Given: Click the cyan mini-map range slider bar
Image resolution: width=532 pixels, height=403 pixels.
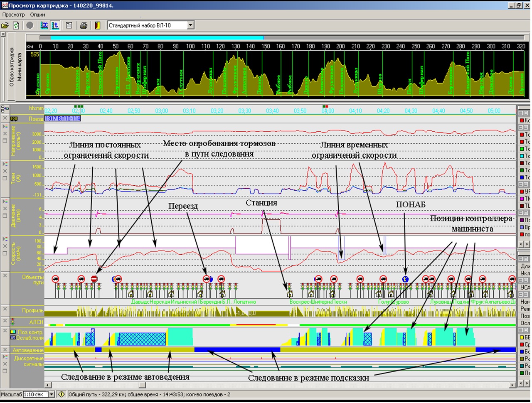Looking at the screenshot, I should point(157,38).
